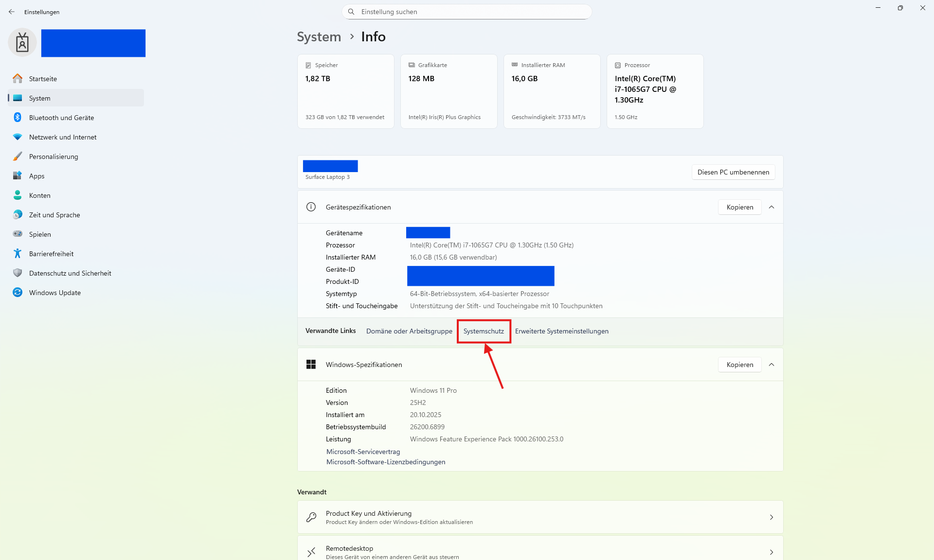The image size is (934, 560).
Task: Open the Remotedesktop entry
Action: [x=540, y=552]
